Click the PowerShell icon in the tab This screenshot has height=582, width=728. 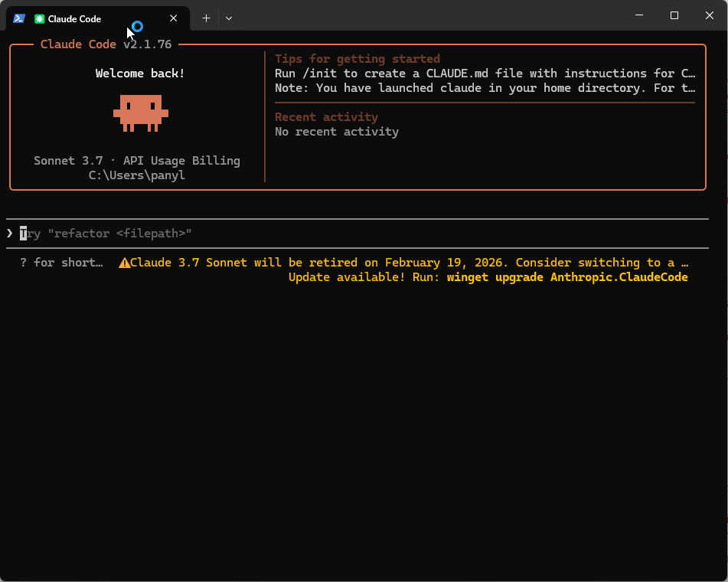[x=19, y=18]
